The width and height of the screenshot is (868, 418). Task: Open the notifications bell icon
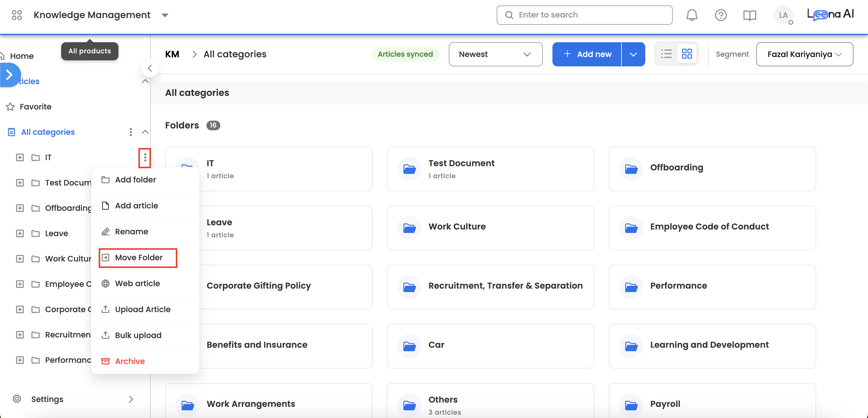click(x=691, y=15)
